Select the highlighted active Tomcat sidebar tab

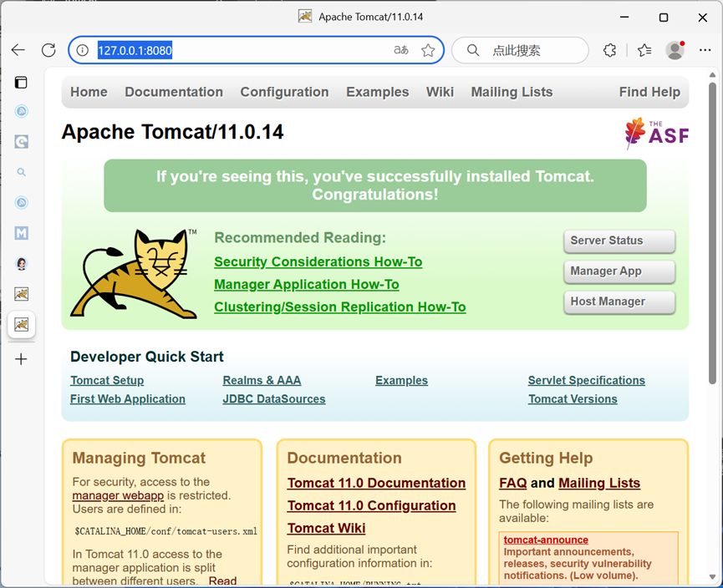pyautogui.click(x=21, y=324)
